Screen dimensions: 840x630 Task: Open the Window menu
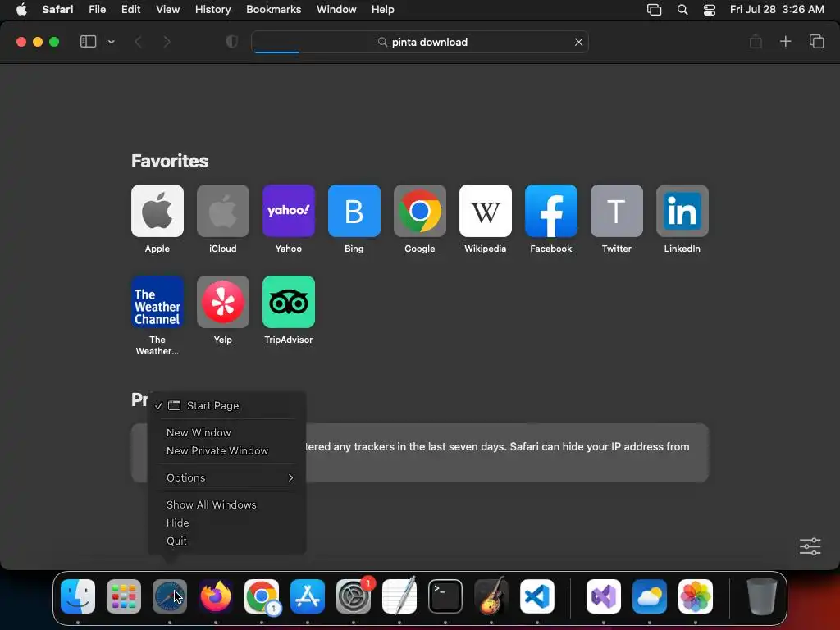click(336, 9)
